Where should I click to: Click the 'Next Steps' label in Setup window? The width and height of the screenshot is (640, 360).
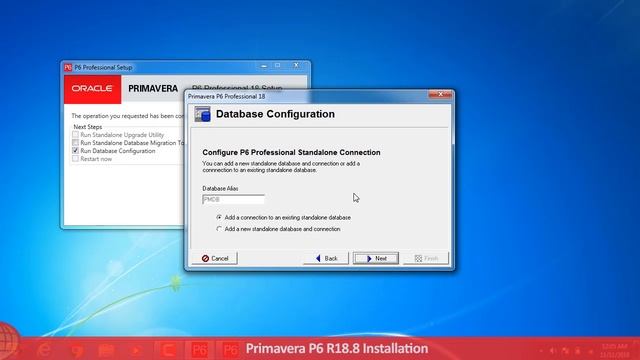point(88,127)
